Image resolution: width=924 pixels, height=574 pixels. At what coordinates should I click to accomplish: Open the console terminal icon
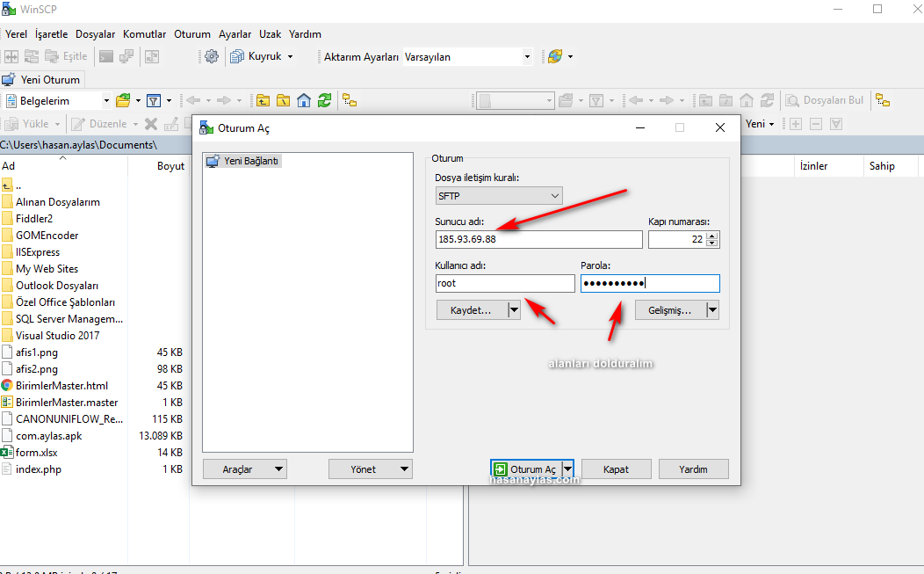coord(106,56)
